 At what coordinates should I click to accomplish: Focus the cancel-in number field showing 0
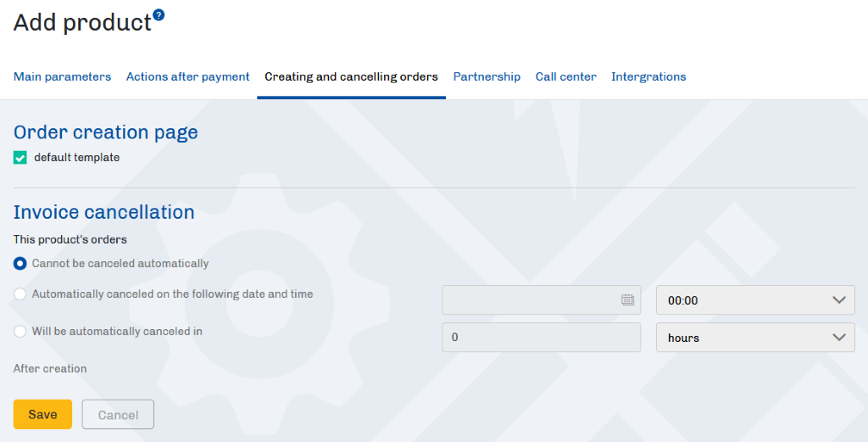point(541,338)
